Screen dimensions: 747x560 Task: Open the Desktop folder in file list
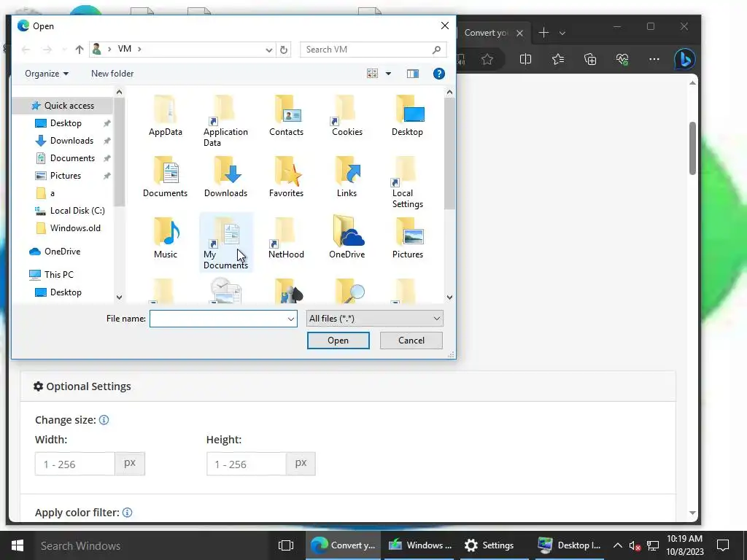pos(407,116)
